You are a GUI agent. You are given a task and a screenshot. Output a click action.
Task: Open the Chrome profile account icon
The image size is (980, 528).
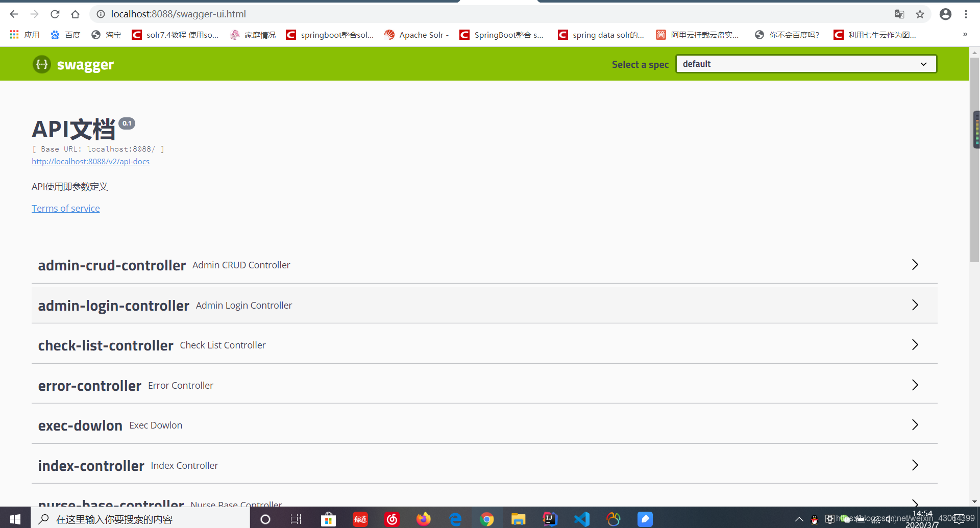[x=945, y=14]
